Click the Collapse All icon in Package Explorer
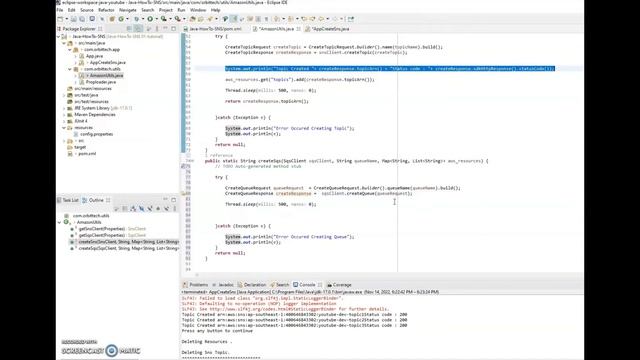 coord(129,29)
